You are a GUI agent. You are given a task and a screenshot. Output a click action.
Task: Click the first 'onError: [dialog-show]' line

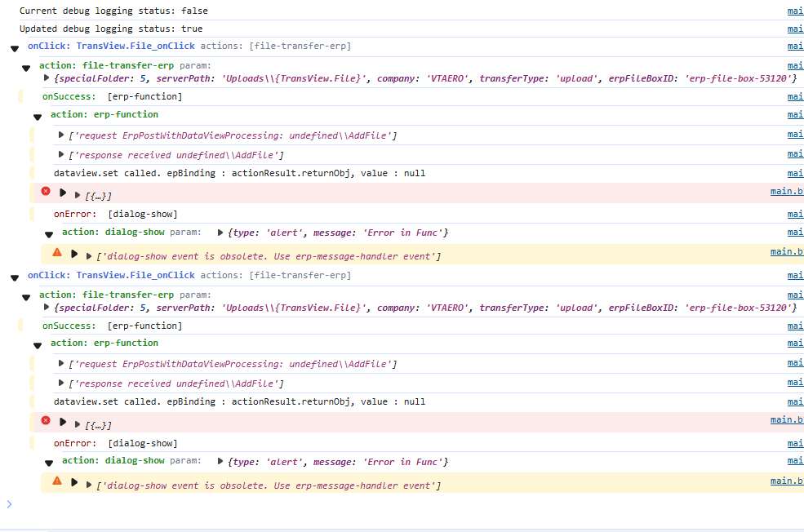pyautogui.click(x=115, y=215)
